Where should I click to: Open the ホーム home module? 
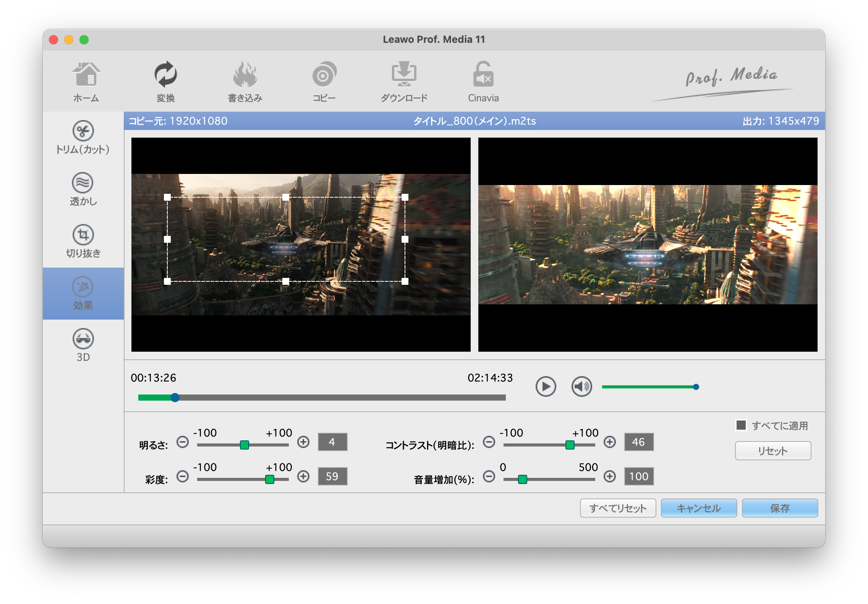tap(86, 82)
